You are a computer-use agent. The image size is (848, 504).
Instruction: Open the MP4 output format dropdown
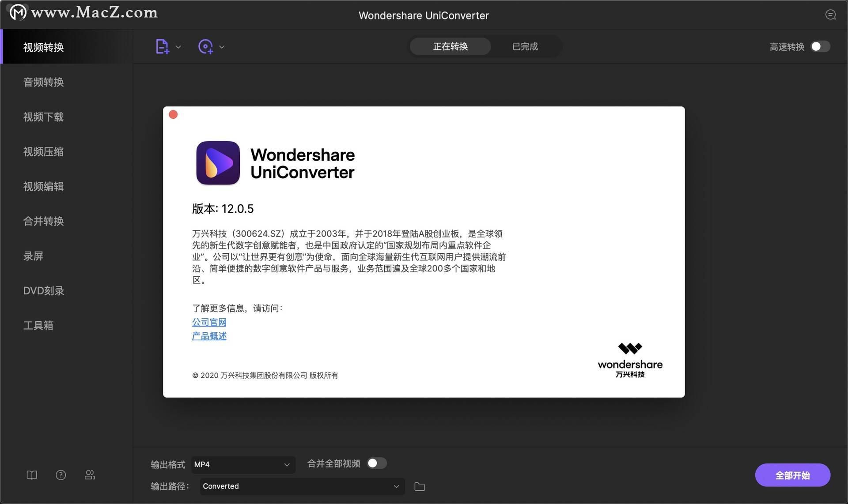tap(242, 464)
